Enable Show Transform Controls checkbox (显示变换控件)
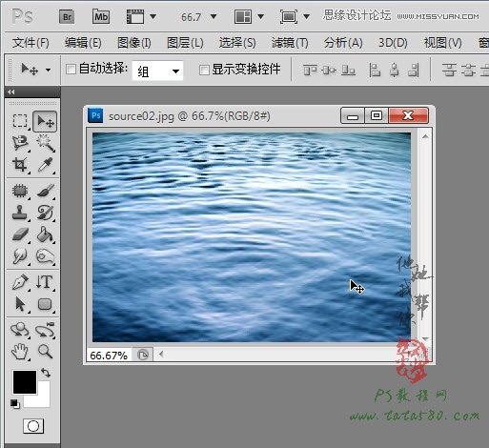 pyautogui.click(x=204, y=70)
